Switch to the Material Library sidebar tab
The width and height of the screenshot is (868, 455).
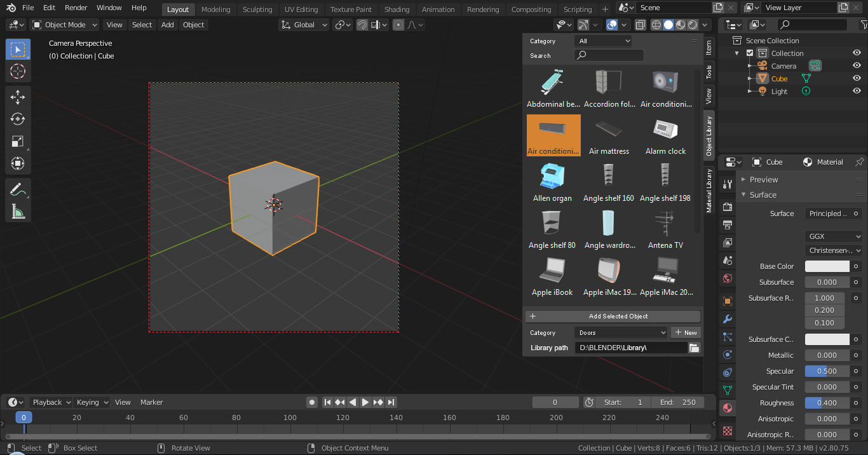pos(709,191)
